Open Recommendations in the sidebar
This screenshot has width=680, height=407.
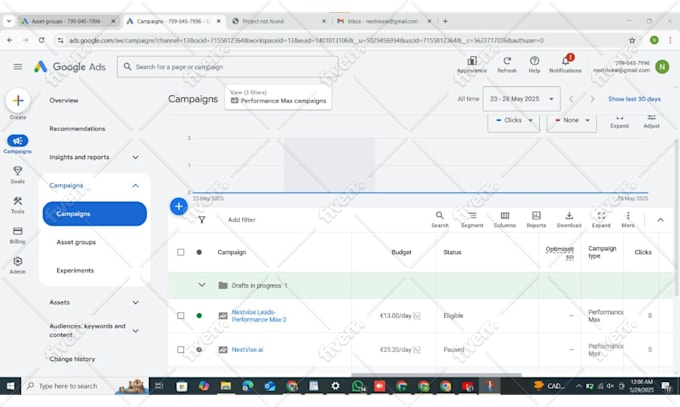tap(77, 128)
